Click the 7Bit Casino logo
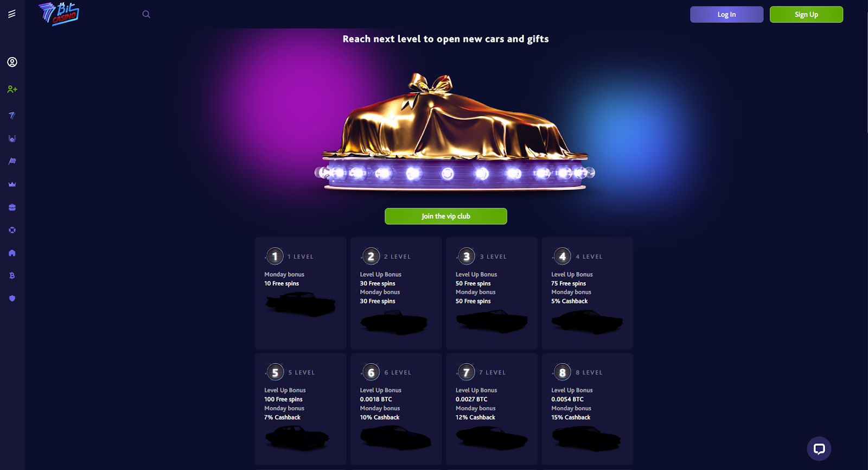 pyautogui.click(x=59, y=14)
